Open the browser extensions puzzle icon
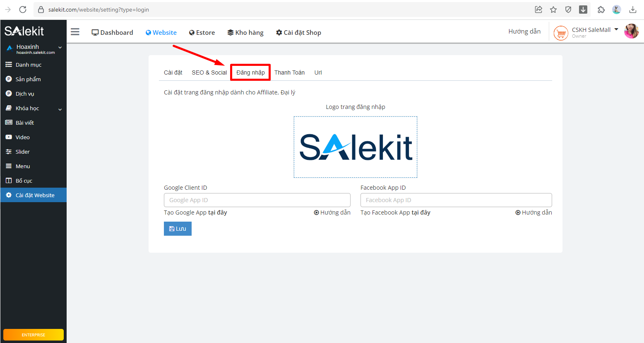The image size is (644, 343). (x=601, y=10)
